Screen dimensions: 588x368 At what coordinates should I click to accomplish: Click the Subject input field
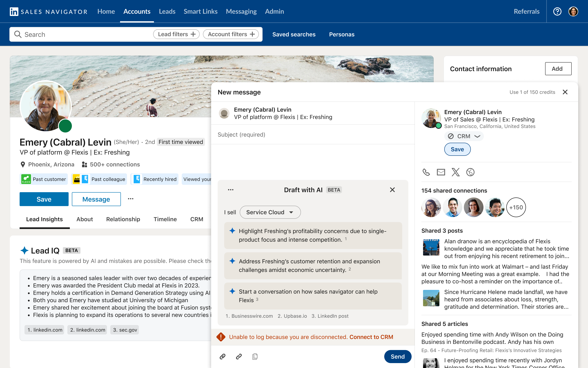point(313,135)
